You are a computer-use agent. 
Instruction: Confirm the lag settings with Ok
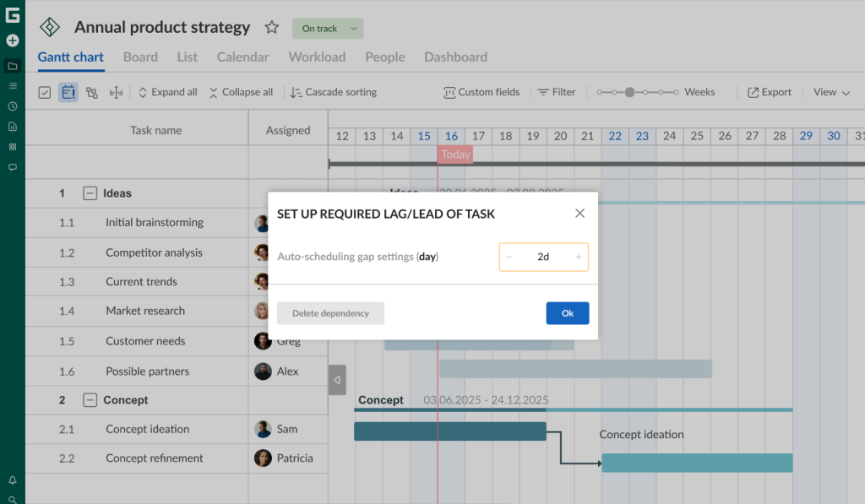(567, 312)
